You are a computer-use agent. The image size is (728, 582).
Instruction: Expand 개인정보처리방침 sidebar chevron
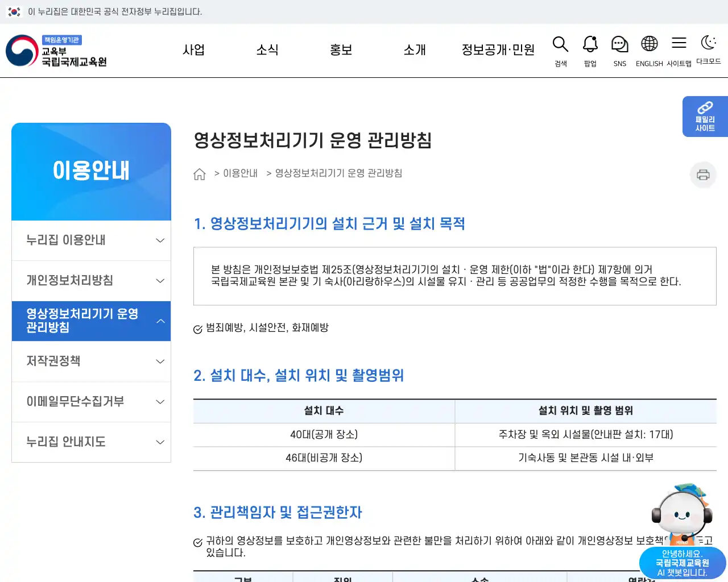click(x=160, y=281)
